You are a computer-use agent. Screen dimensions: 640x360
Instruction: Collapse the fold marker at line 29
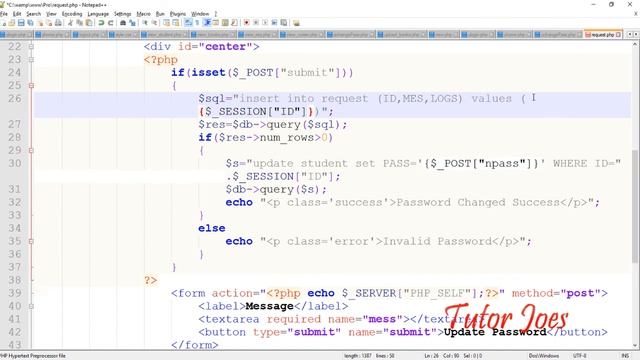coord(31,151)
